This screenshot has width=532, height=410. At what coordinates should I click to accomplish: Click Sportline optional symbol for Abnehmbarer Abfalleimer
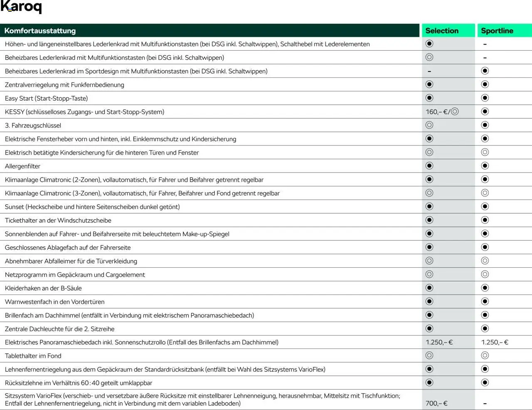click(485, 261)
